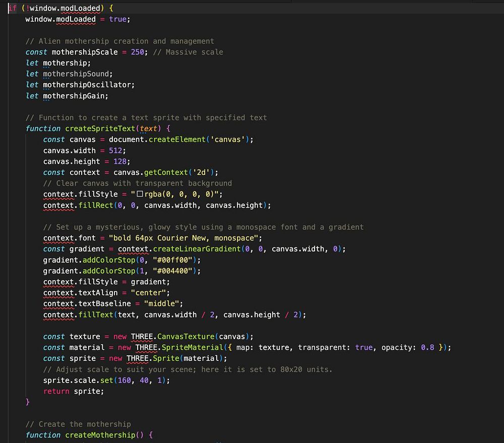Click 'CanvasTexture' constructor name
This screenshot has height=443, width=504.
pyautogui.click(x=186, y=336)
